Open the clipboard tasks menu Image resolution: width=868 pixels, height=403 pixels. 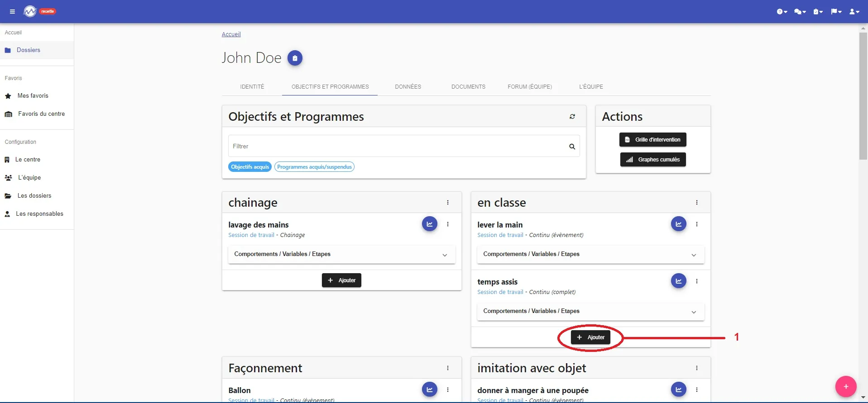tap(818, 12)
